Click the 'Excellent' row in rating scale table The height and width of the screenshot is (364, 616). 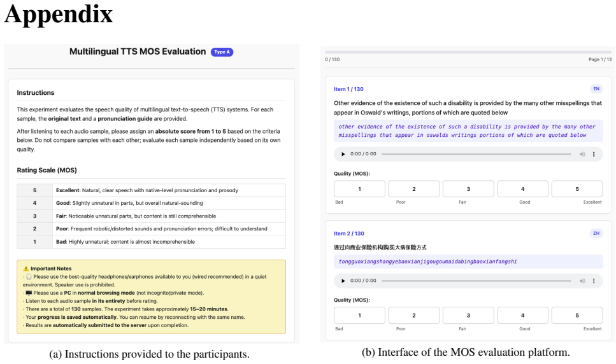tap(151, 190)
